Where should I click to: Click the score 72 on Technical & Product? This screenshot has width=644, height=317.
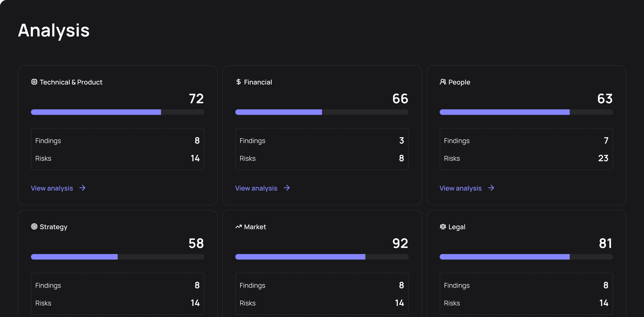tap(196, 99)
